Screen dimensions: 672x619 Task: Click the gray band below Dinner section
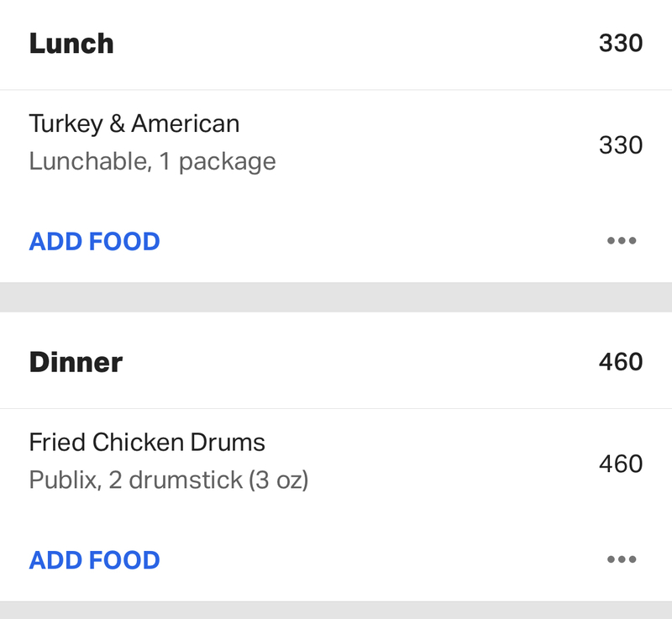pyautogui.click(x=336, y=610)
